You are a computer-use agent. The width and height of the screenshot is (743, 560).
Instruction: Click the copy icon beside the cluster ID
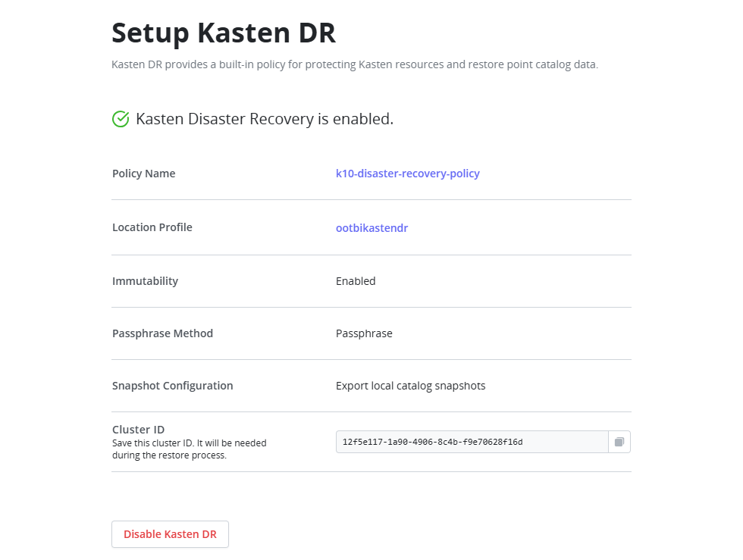coord(619,442)
